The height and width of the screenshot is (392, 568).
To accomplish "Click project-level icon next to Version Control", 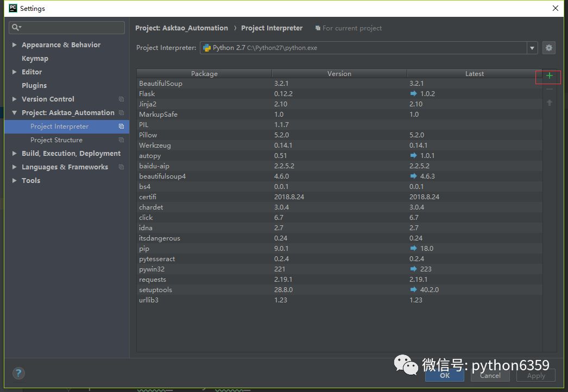I will coord(121,99).
